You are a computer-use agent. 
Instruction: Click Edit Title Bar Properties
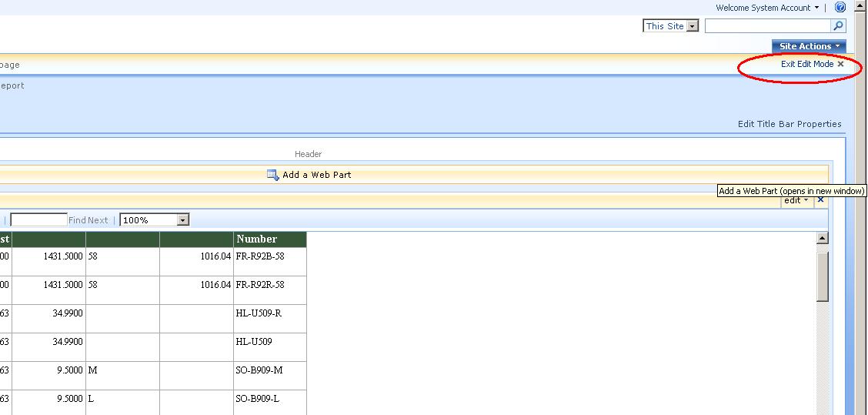[790, 124]
